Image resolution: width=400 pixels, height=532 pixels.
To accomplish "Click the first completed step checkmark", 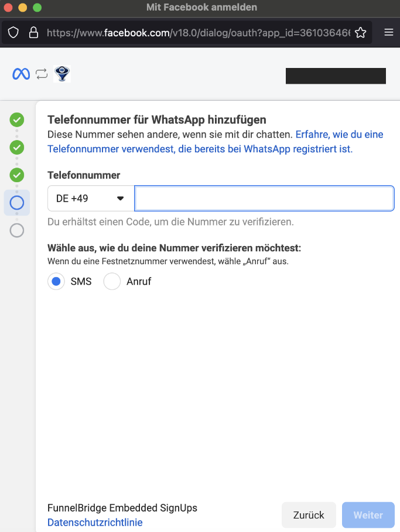I will [17, 120].
